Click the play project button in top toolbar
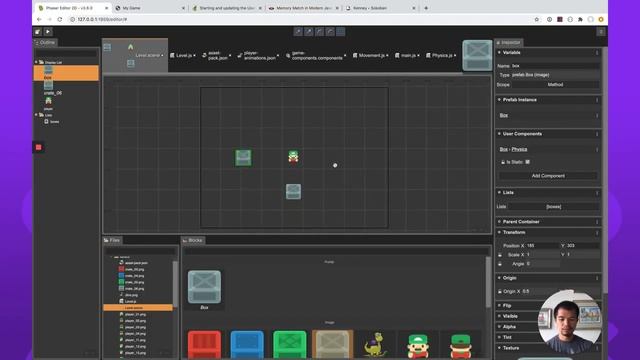Viewport: 640px width, 360px height. [48, 32]
